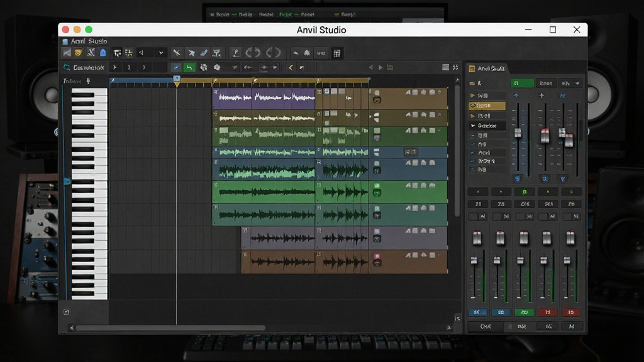
Task: Switch to the Anvil Studio mixer panel tab
Action: (487, 69)
